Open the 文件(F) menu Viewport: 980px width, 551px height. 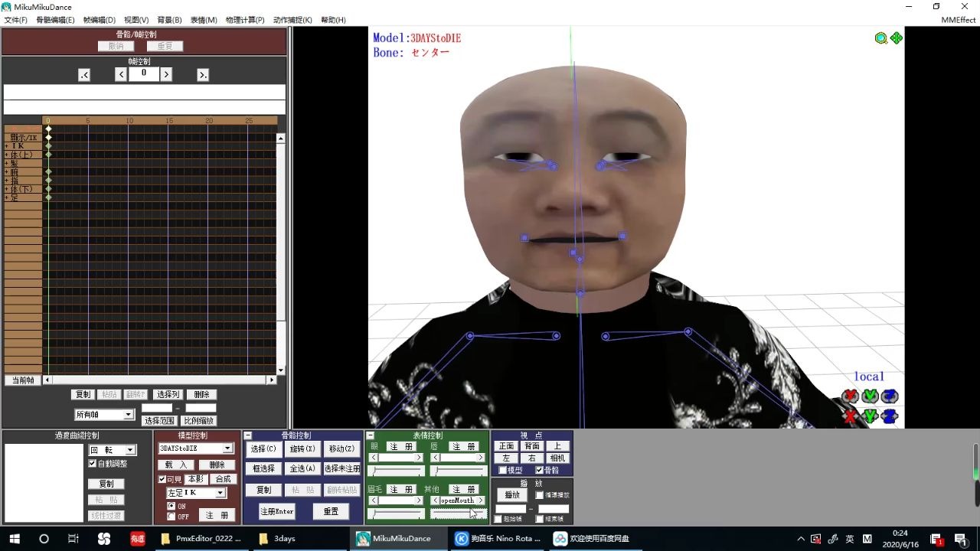tap(16, 20)
